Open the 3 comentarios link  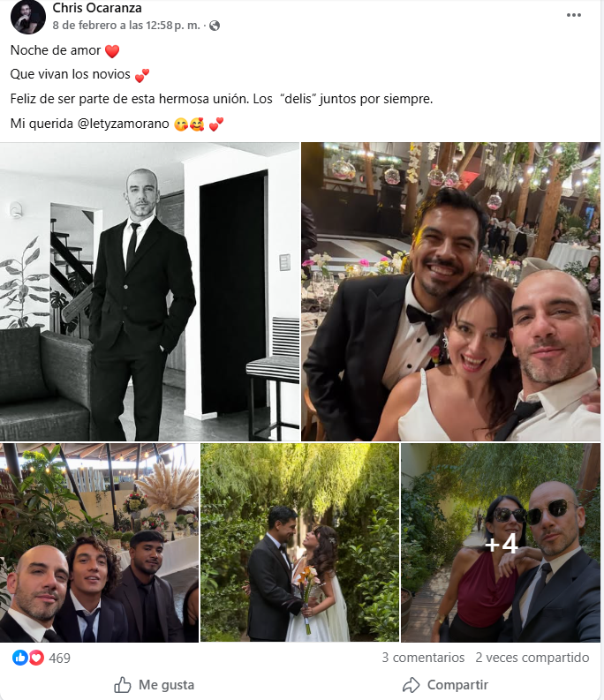click(423, 658)
